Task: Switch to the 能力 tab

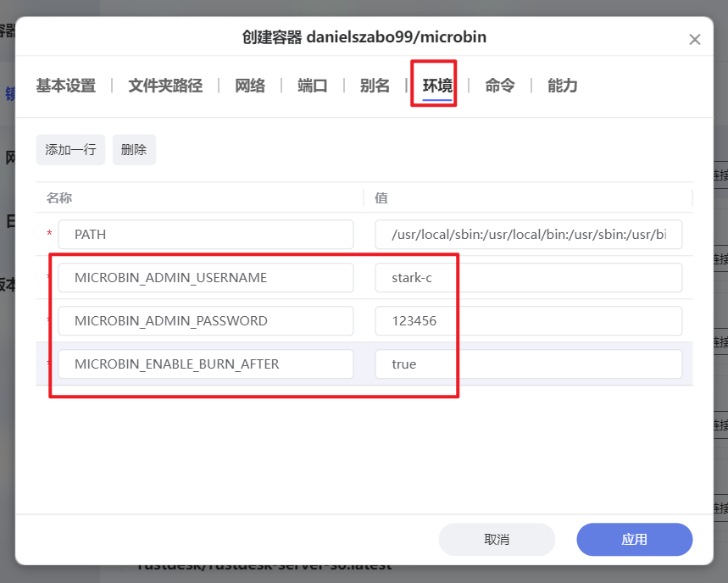Action: click(561, 85)
